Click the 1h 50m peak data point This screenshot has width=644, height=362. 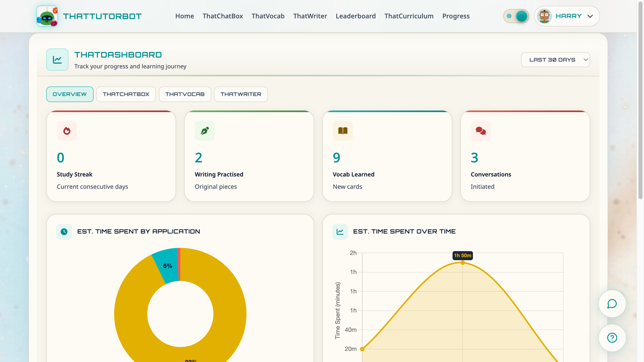[x=463, y=263]
